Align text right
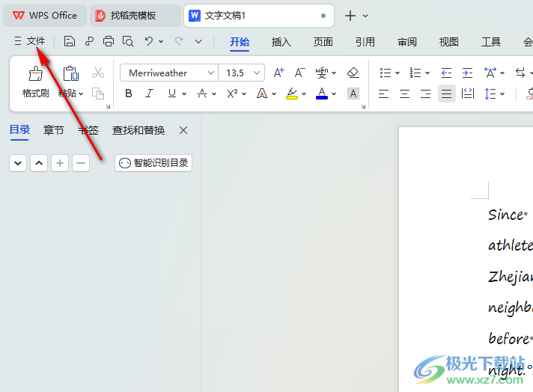The width and height of the screenshot is (533, 392). (x=426, y=94)
